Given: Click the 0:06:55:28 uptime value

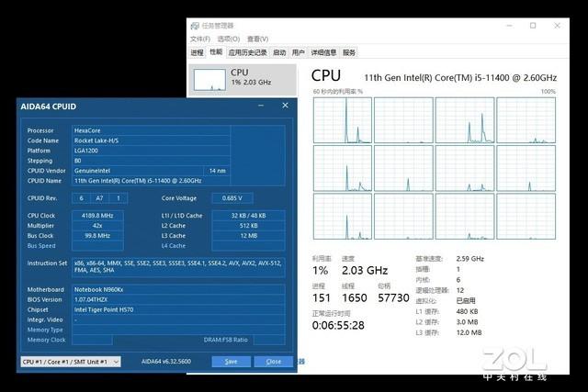Looking at the screenshot, I should [x=338, y=325].
